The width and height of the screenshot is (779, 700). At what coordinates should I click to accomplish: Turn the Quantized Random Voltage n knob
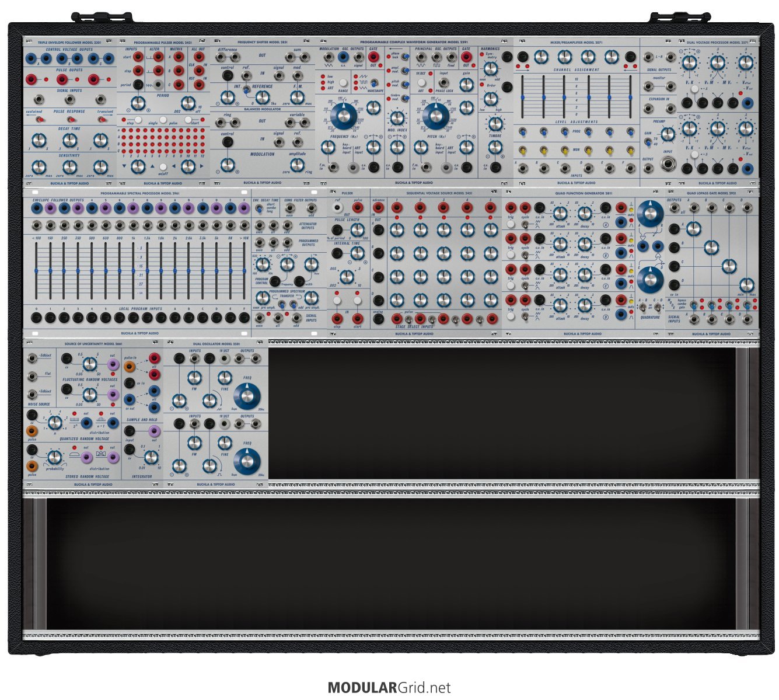[x=54, y=422]
